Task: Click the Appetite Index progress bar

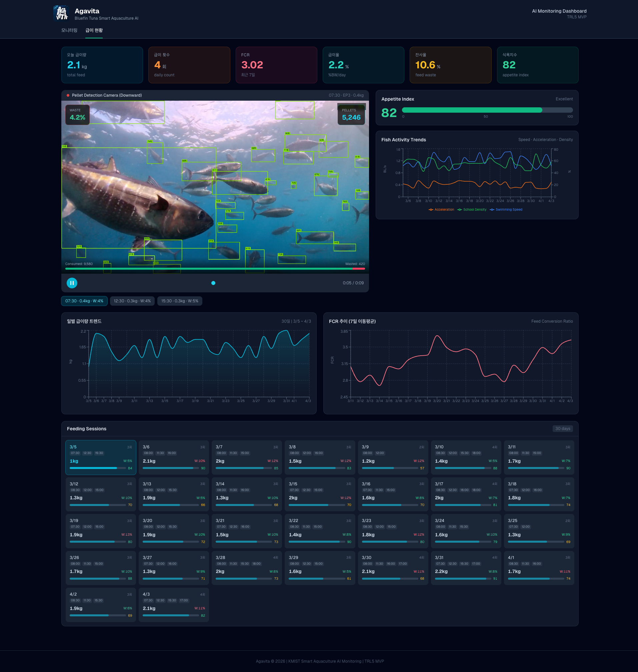Action: pos(487,110)
